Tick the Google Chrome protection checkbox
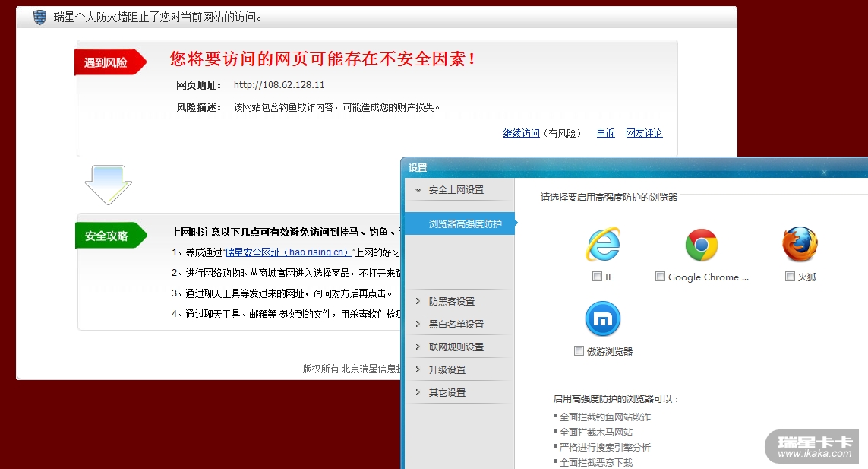The height and width of the screenshot is (469, 868). click(x=660, y=276)
